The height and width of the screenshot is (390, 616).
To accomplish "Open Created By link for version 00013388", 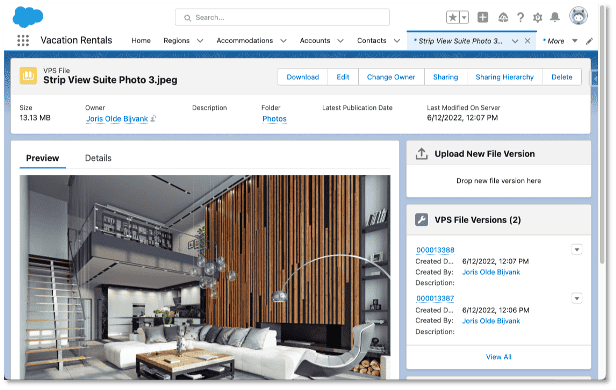I will pyautogui.click(x=491, y=272).
